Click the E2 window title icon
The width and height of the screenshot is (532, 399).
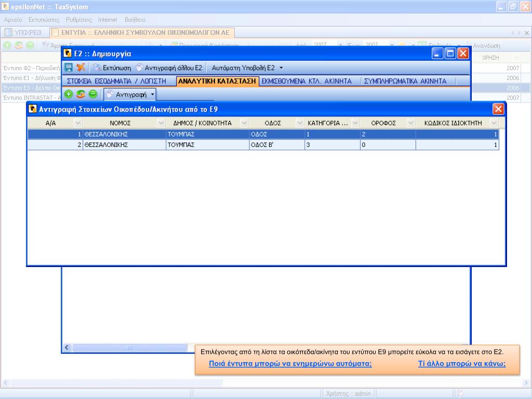pos(68,54)
